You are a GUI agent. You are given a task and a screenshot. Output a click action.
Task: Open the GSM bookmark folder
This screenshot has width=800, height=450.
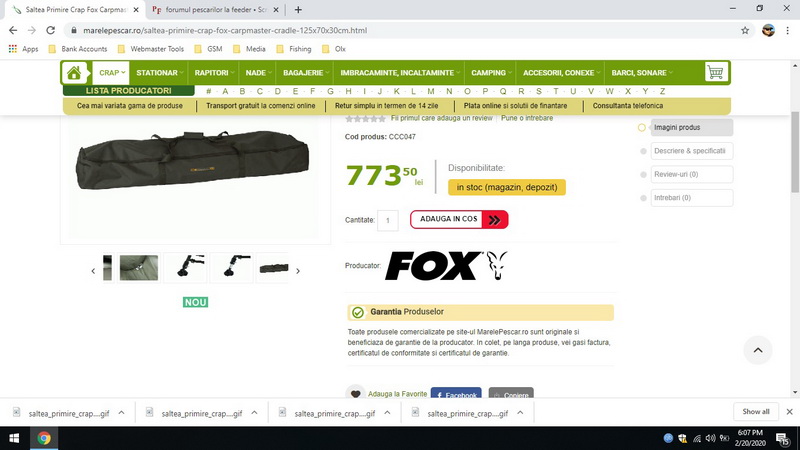click(208, 49)
